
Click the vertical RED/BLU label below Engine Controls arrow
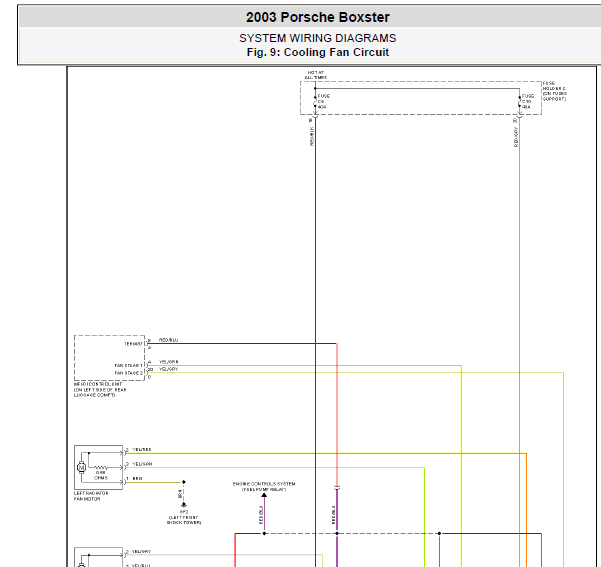[261, 515]
